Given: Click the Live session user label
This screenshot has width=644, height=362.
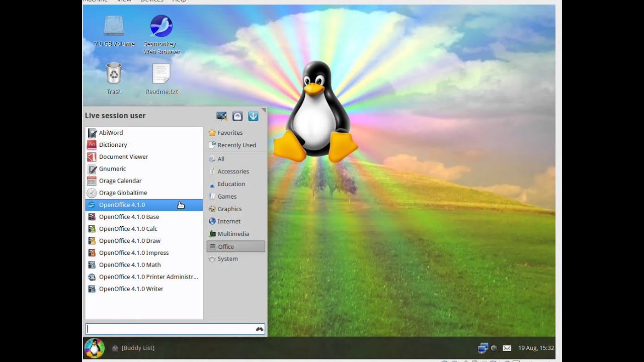Looking at the screenshot, I should coord(115,116).
